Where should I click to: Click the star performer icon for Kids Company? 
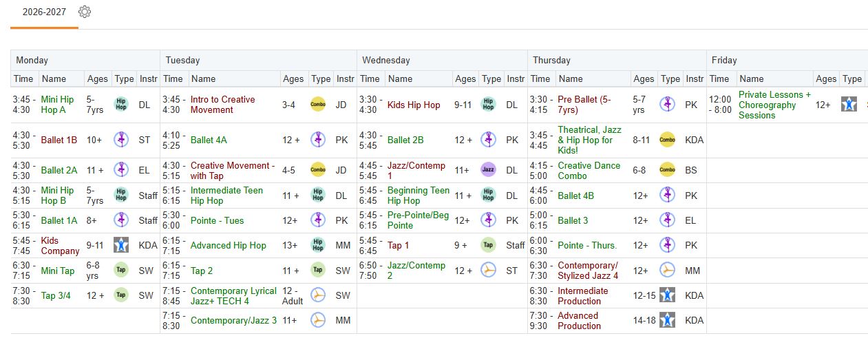coord(121,245)
